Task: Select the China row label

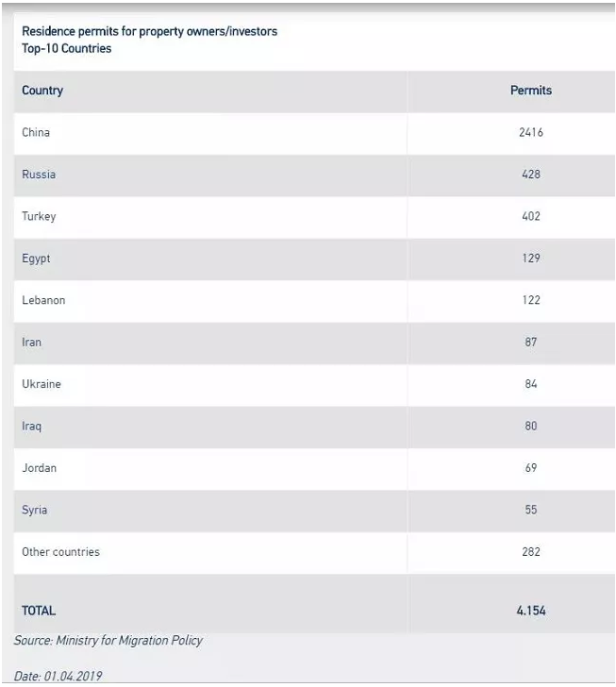Action: coord(36,132)
